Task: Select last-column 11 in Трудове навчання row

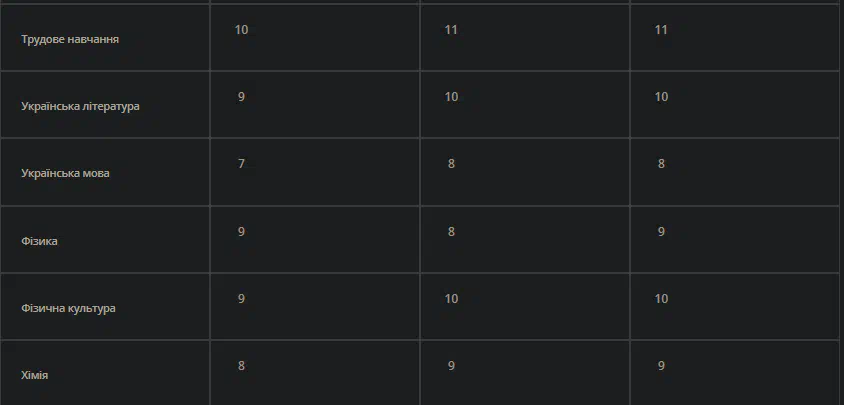Action: click(661, 30)
